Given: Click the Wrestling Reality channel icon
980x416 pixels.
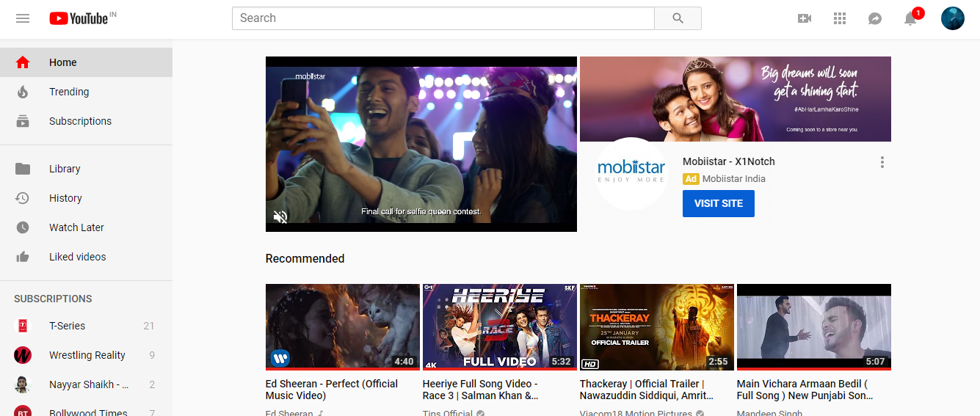Looking at the screenshot, I should [x=23, y=355].
